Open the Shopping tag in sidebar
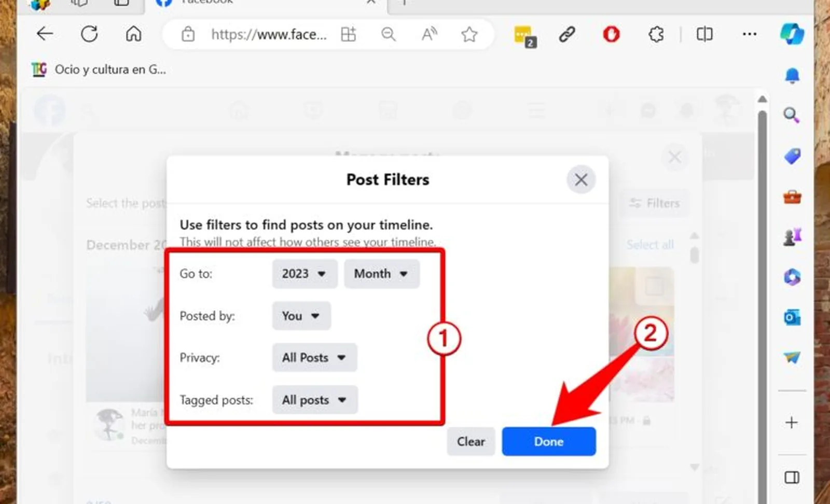Viewport: 830px width, 504px height. point(792,156)
